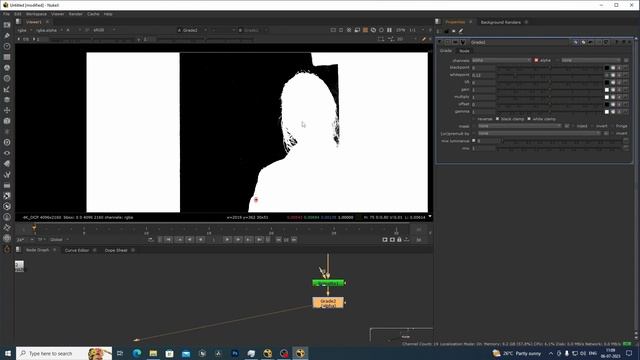The width and height of the screenshot is (640, 360).
Task: Open the Draw nodes toolbar icon
Action: [x=7, y=36]
